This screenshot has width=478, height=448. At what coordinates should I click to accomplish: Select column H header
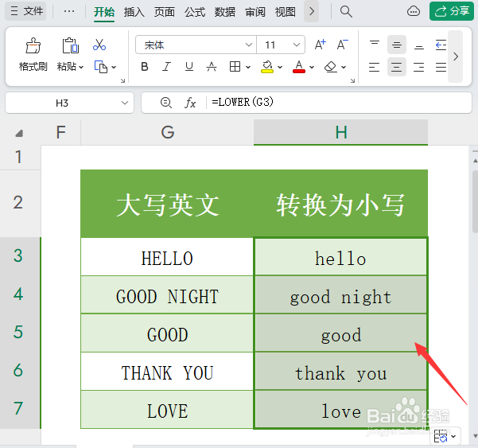[x=341, y=132]
